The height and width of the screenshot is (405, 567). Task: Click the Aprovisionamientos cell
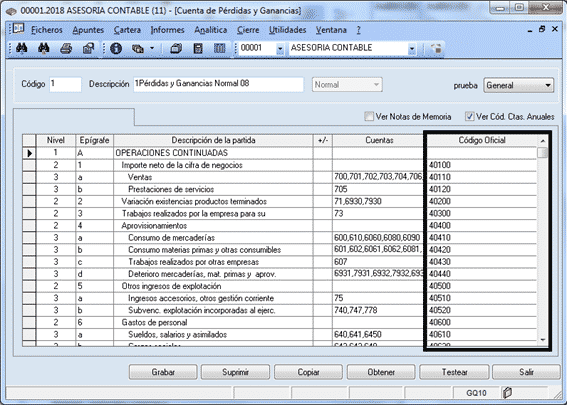(x=213, y=226)
